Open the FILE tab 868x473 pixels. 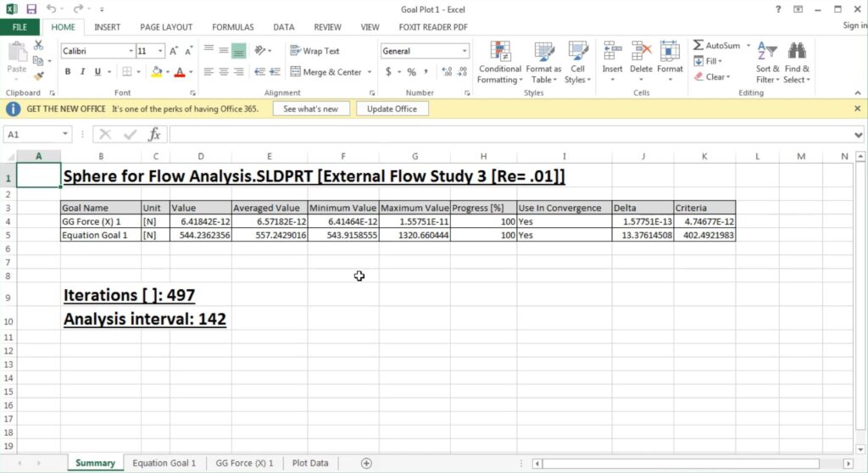pyautogui.click(x=19, y=27)
